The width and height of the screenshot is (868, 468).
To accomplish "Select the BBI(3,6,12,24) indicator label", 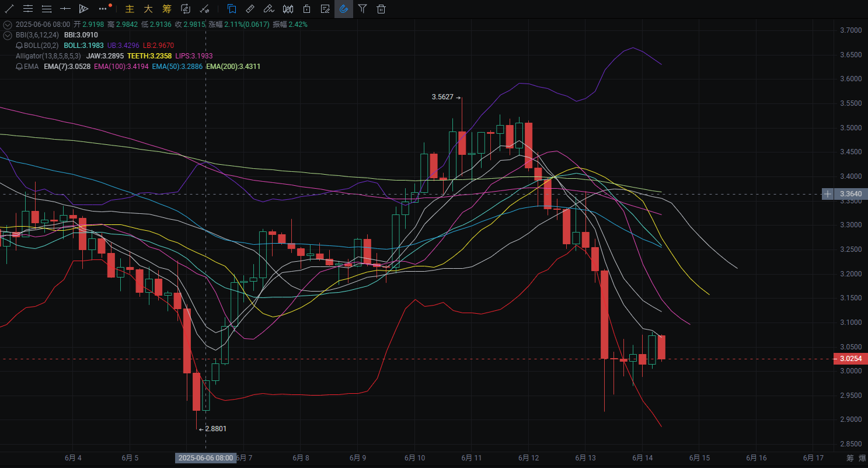I will click(x=37, y=35).
